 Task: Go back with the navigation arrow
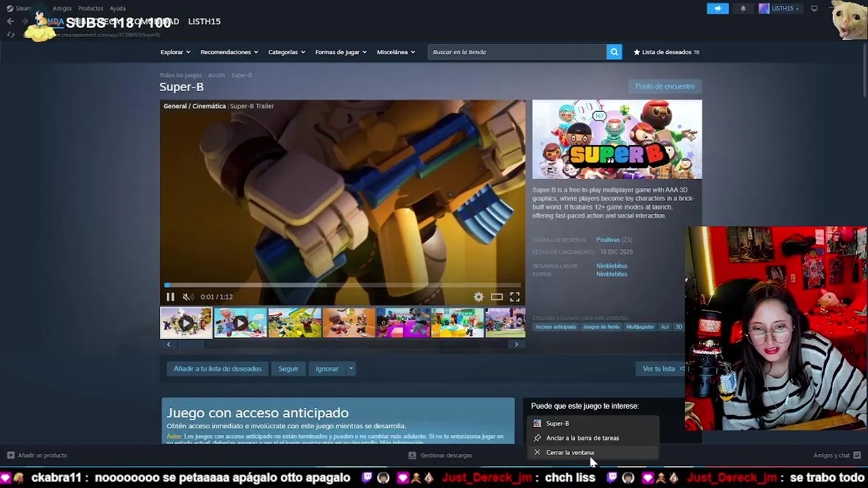point(10,21)
